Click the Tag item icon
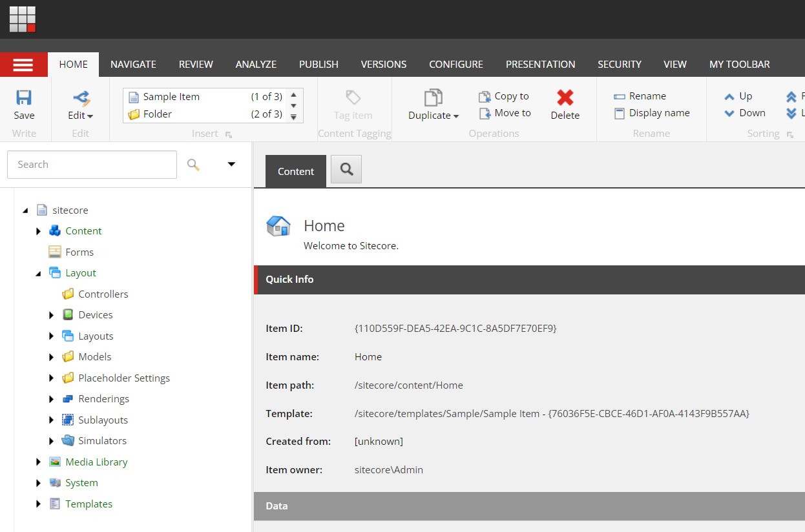This screenshot has width=805, height=532. tap(353, 97)
